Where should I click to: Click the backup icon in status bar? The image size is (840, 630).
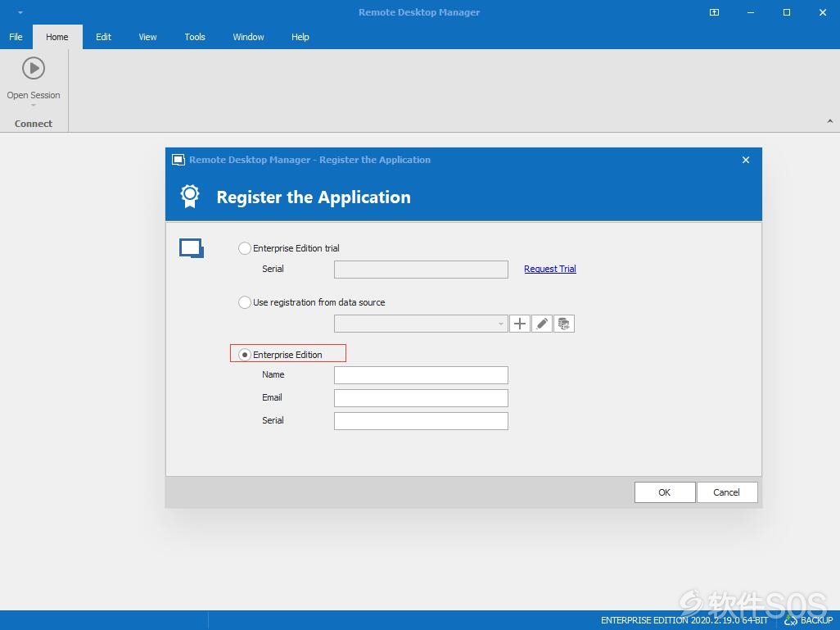(790, 620)
